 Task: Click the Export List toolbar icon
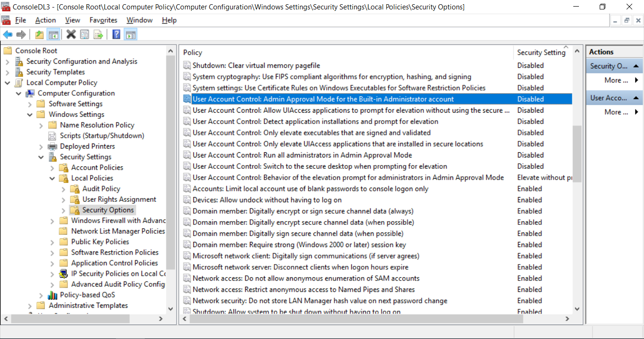[x=98, y=34]
